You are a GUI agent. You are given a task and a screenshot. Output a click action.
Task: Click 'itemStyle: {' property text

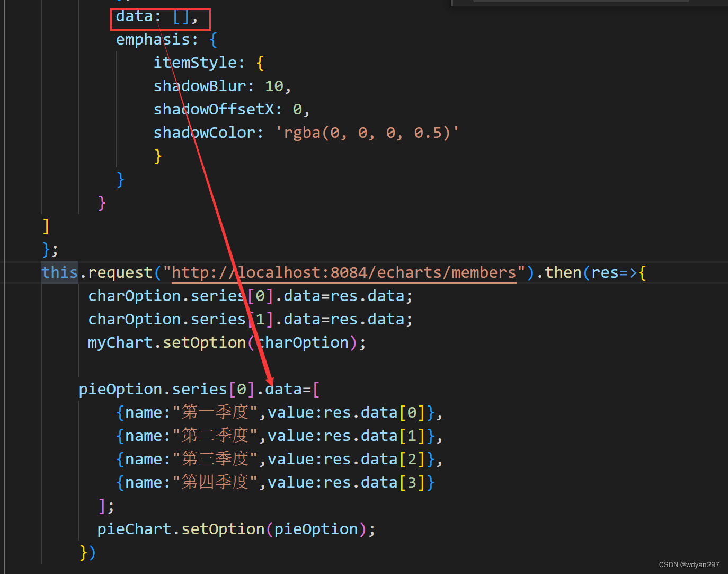[x=209, y=63]
